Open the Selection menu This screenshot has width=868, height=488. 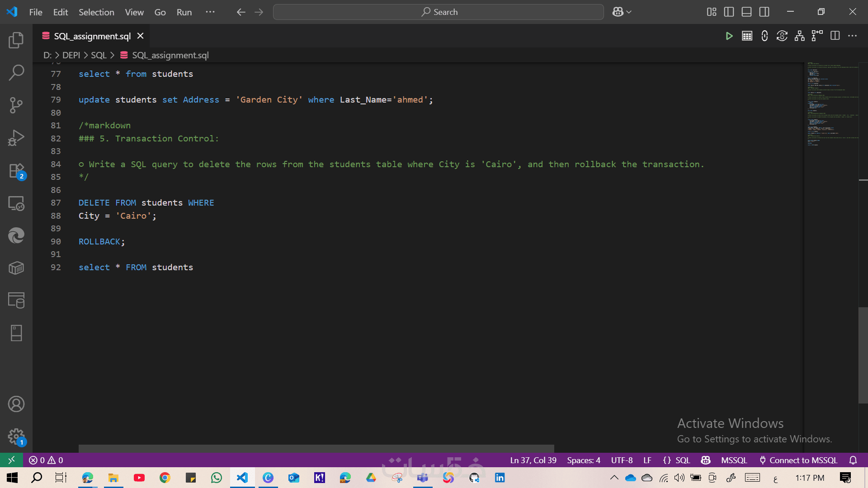click(x=96, y=12)
